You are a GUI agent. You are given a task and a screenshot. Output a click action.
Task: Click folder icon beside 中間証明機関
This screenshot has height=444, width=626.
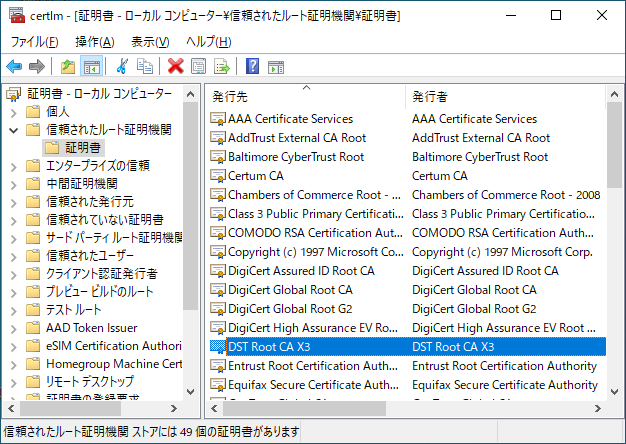33,183
